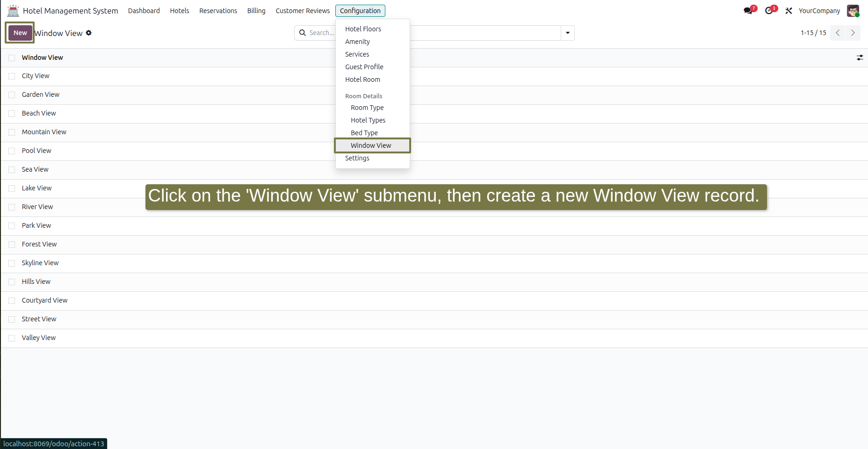Check the Pool View row checkbox

[12, 151]
